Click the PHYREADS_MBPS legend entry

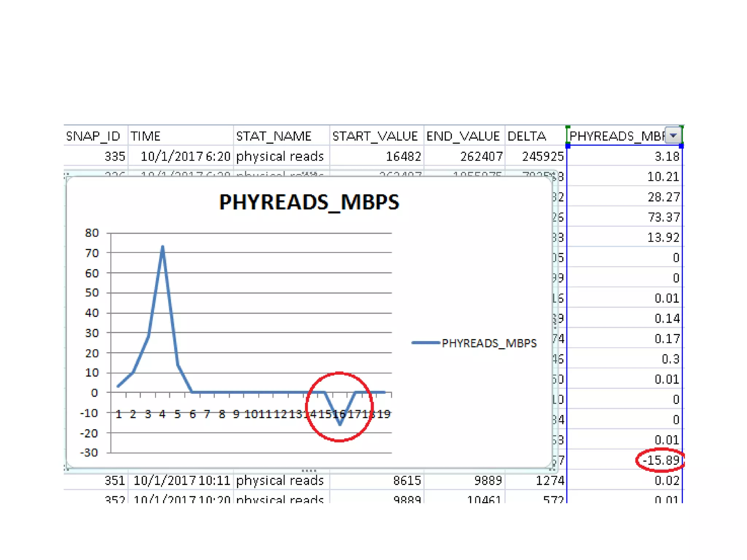point(489,343)
